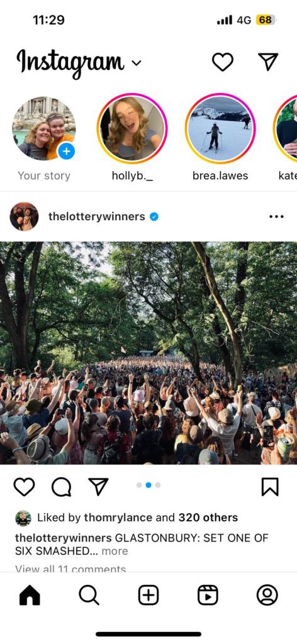Share the post with paper plane icon

pyautogui.click(x=98, y=487)
